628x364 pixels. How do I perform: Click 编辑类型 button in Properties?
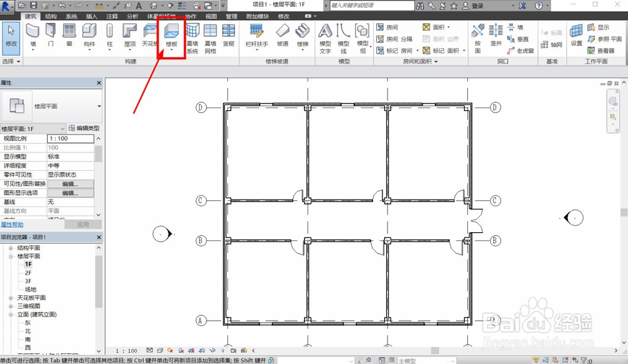84,128
